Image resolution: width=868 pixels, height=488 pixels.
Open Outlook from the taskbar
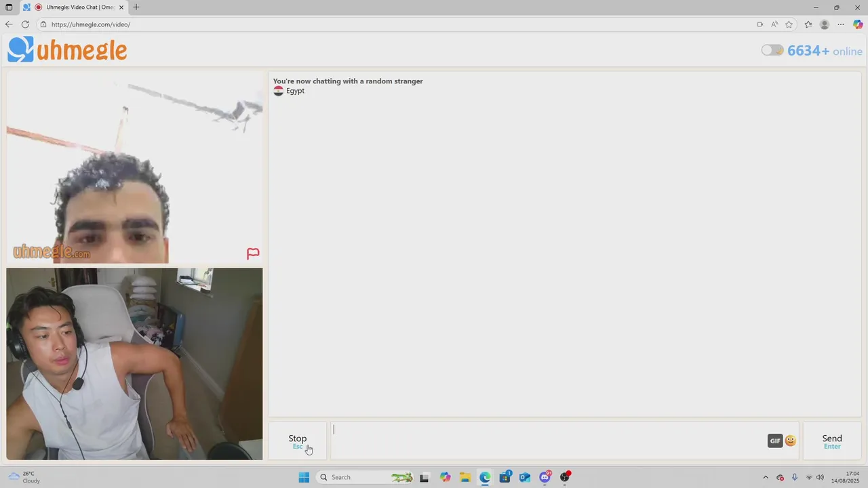[525, 477]
